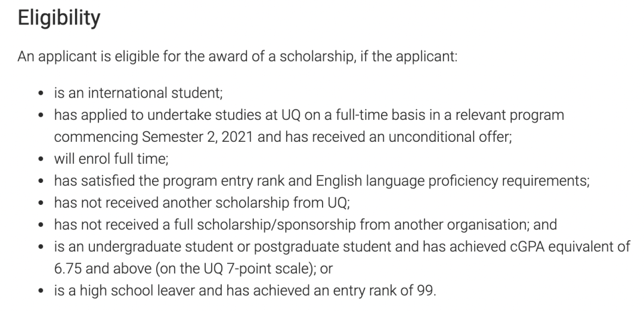Click the 'has satisfied the program entry rank' line
This screenshot has height=311, width=644.
tap(322, 181)
